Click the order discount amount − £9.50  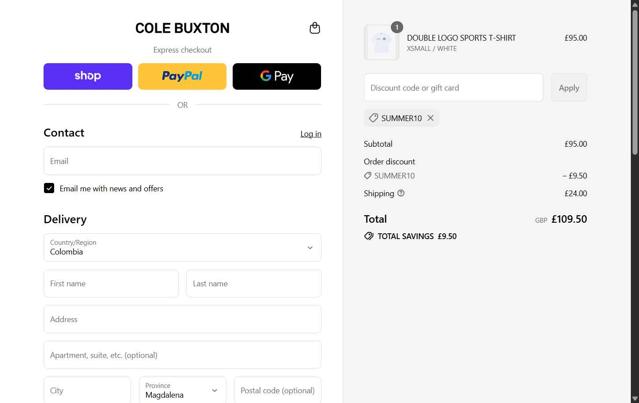coord(575,176)
